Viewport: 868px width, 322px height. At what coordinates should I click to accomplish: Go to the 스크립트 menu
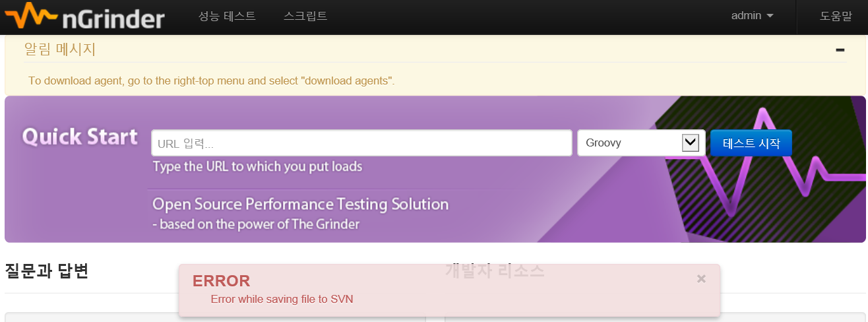click(305, 16)
